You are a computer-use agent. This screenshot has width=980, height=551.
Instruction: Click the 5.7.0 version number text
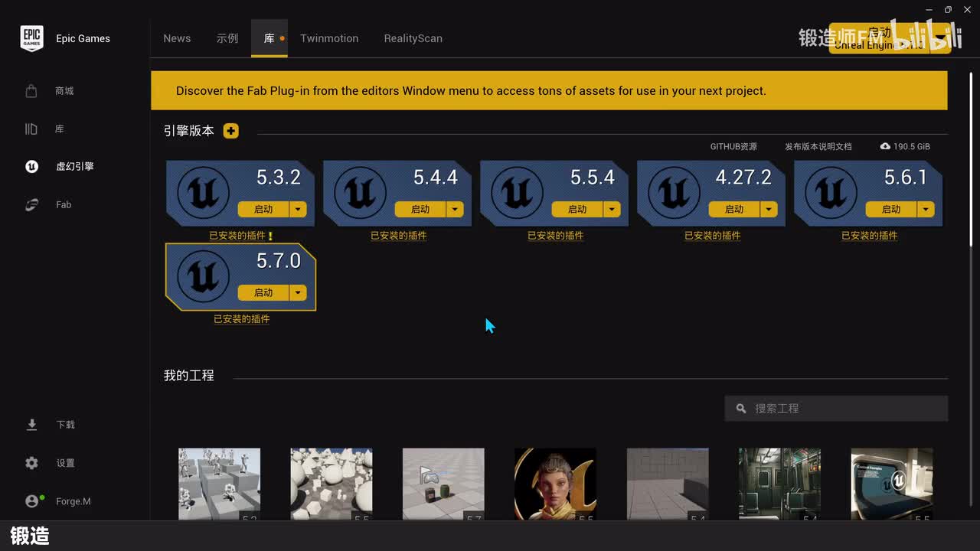tap(279, 261)
